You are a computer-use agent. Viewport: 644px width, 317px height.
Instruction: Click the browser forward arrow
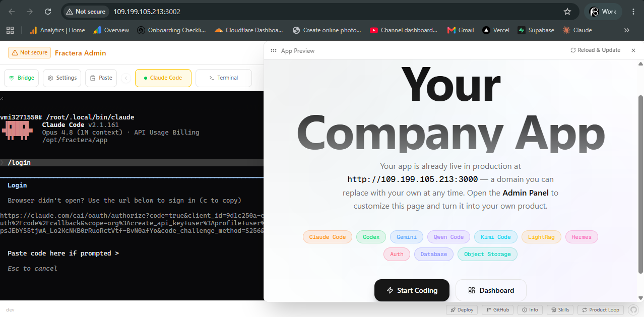click(30, 12)
